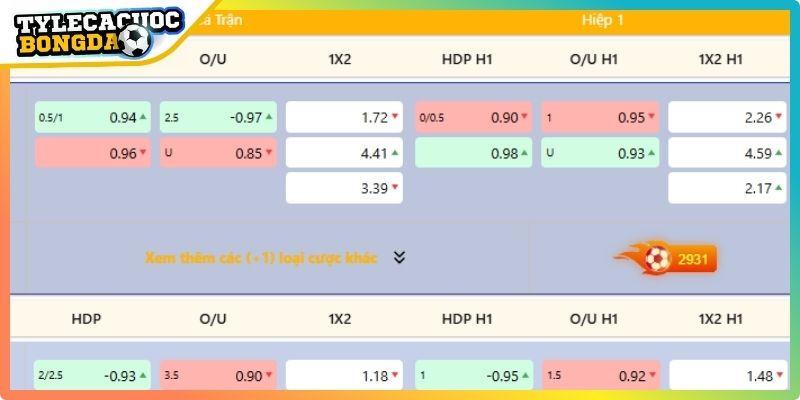The height and width of the screenshot is (400, 800).
Task: Click the HDP H1 header above the -0.95 odds
Action: click(x=467, y=319)
